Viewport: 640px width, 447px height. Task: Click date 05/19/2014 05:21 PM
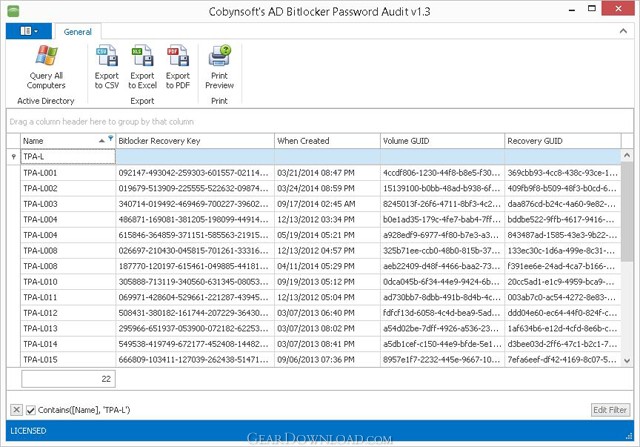click(327, 235)
